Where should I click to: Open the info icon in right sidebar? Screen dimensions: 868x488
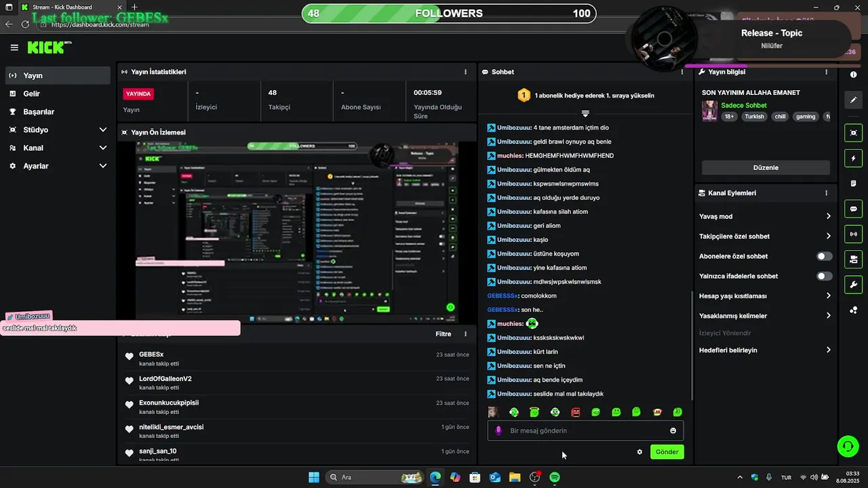(x=853, y=75)
